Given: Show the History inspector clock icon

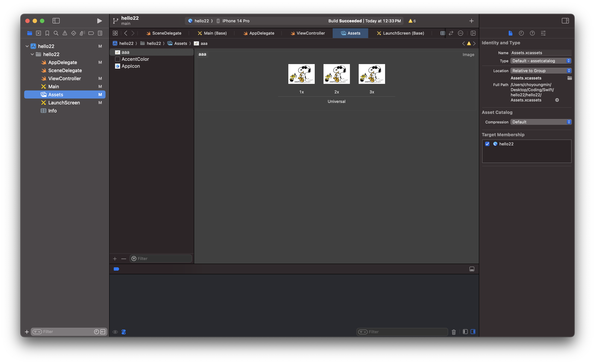Looking at the screenshot, I should coord(521,33).
